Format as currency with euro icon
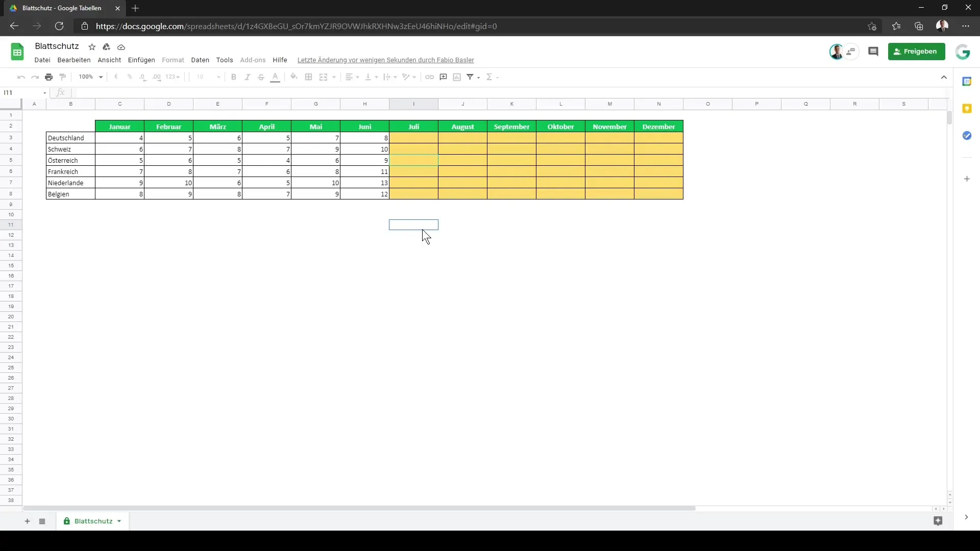Screen dimensions: 980x551 point(116,77)
